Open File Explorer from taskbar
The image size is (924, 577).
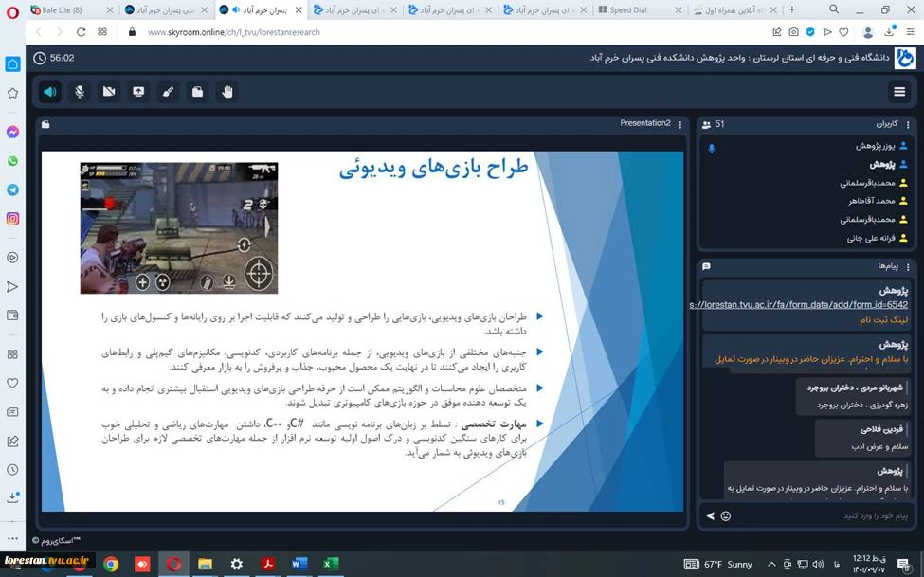point(205,565)
